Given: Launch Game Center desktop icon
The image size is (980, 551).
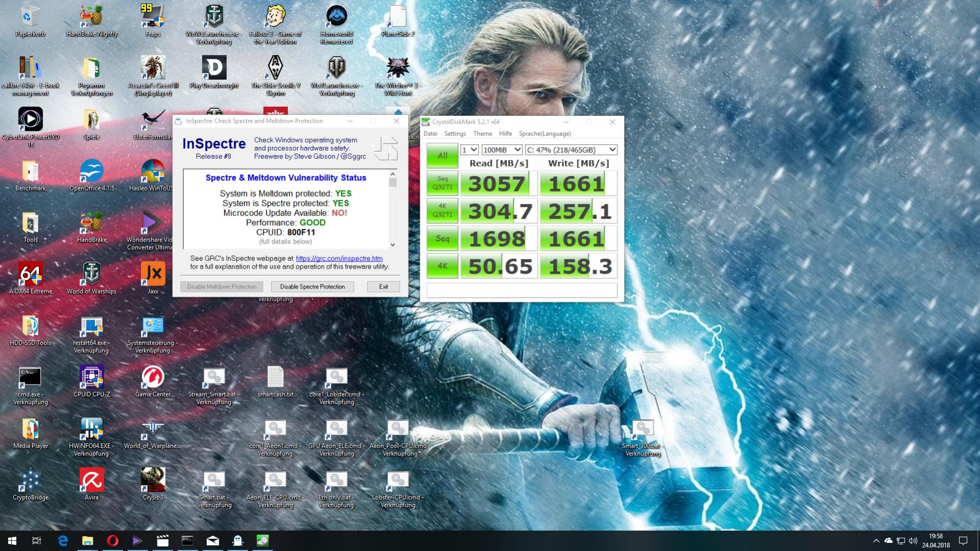Looking at the screenshot, I should point(153,381).
